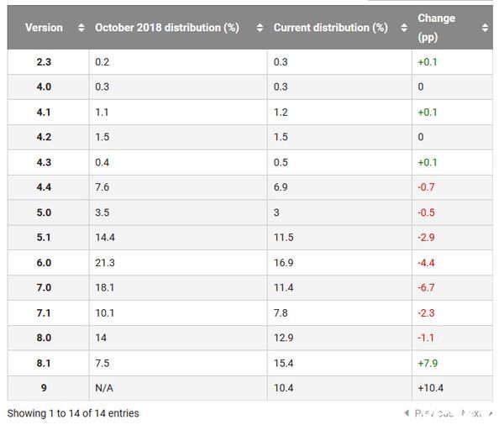Click the Showing 1 to 14 entries text
The width and height of the screenshot is (504, 446).
(x=73, y=413)
